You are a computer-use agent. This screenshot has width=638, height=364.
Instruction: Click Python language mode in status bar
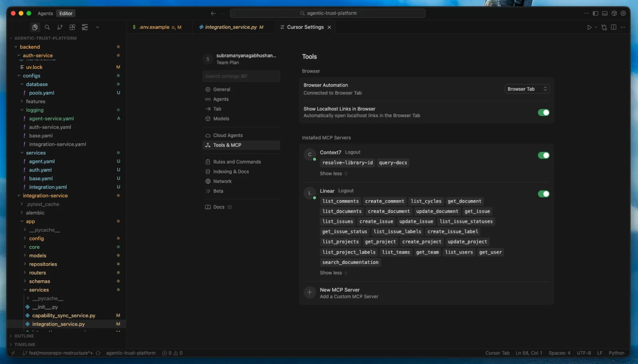[616, 353]
